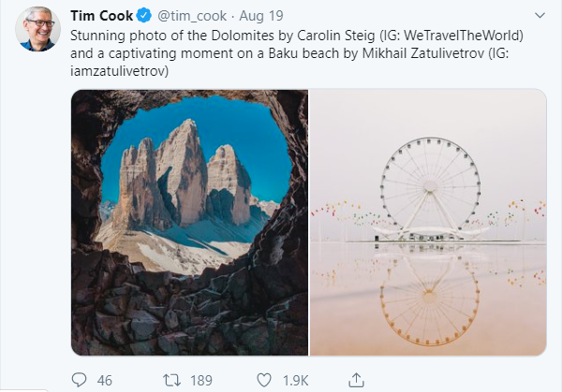Click the reply speech bubble icon
The width and height of the screenshot is (562, 392).
[x=79, y=380]
